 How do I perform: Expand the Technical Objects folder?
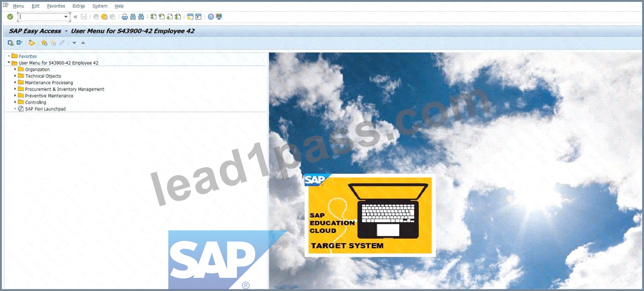tap(15, 76)
